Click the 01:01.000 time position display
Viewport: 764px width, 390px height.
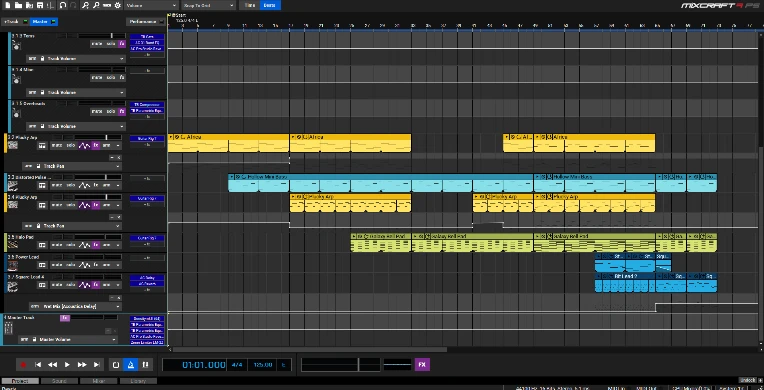click(x=194, y=365)
